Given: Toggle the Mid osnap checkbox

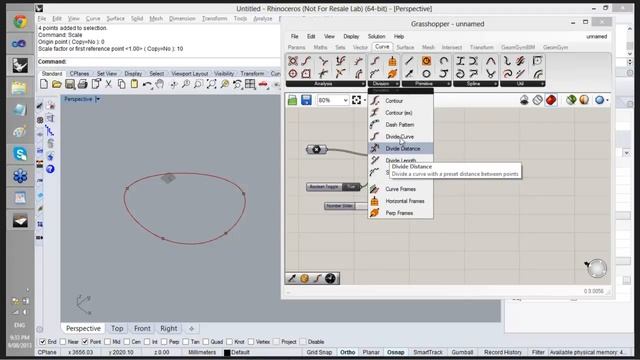Looking at the screenshot, I should click(x=107, y=342).
